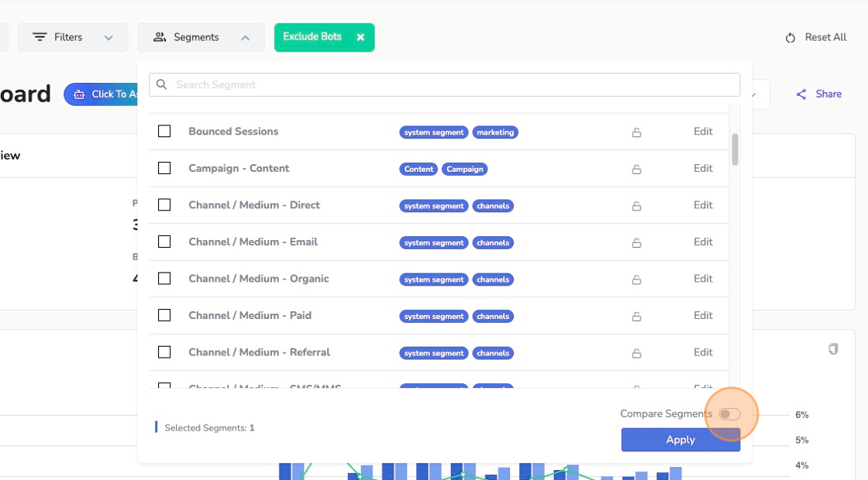Edit the Channel / Medium - Email segment
Viewport: 868px width, 480px height.
(703, 242)
